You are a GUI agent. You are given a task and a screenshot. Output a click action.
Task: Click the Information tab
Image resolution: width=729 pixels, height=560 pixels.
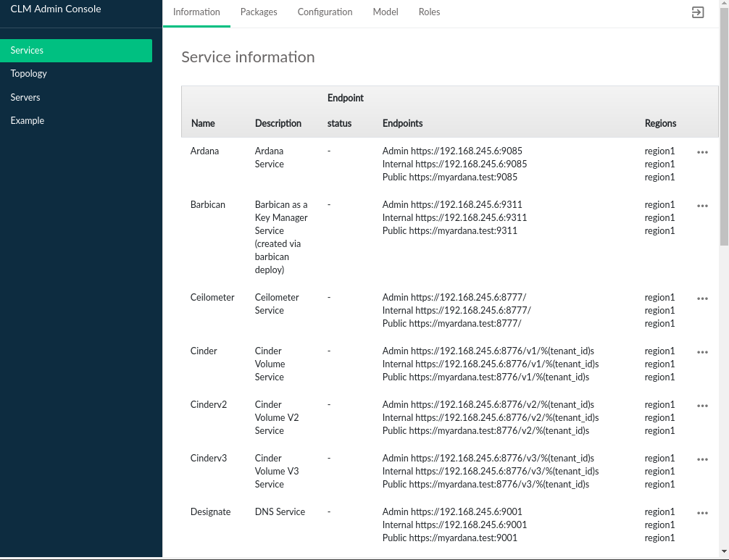[196, 12]
